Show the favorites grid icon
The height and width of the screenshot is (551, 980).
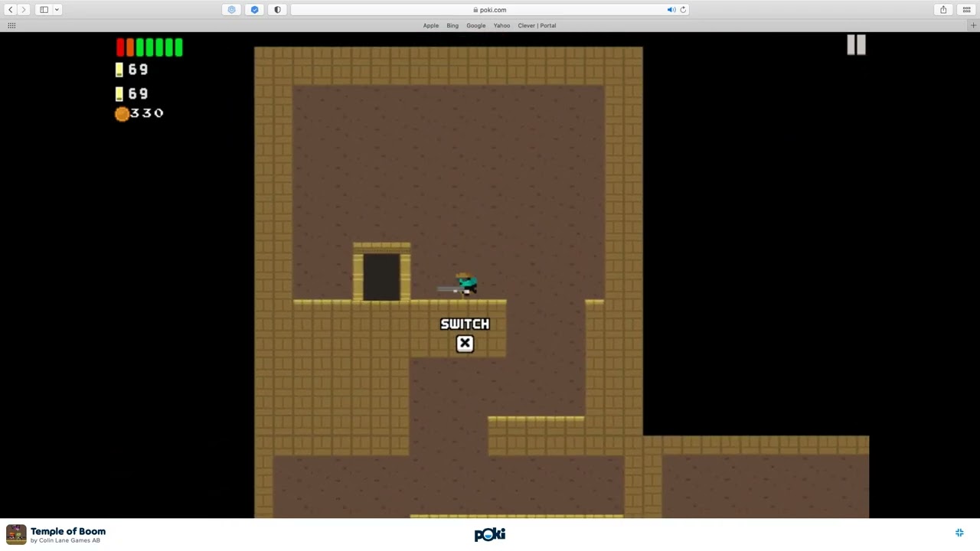coord(11,25)
